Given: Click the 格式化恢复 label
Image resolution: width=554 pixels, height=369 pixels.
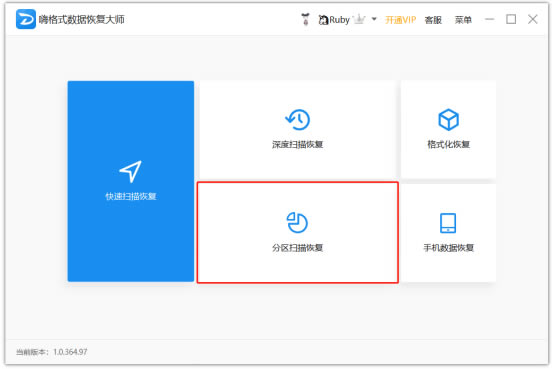Looking at the screenshot, I should (x=448, y=144).
